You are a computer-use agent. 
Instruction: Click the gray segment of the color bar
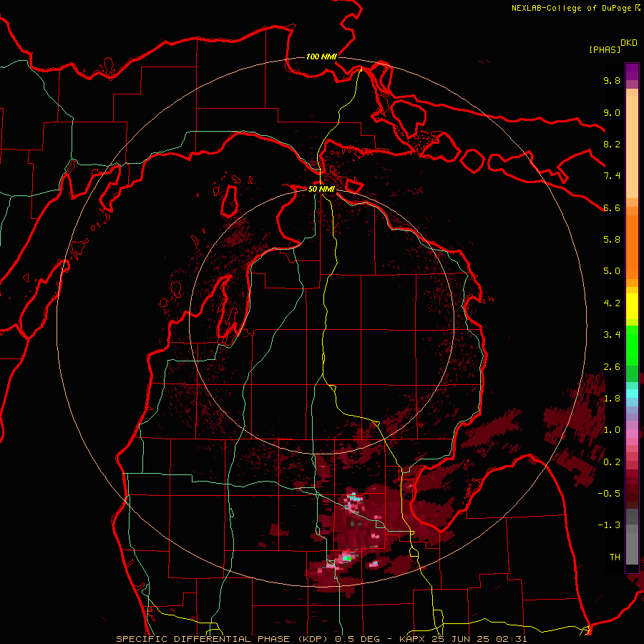tap(632, 536)
